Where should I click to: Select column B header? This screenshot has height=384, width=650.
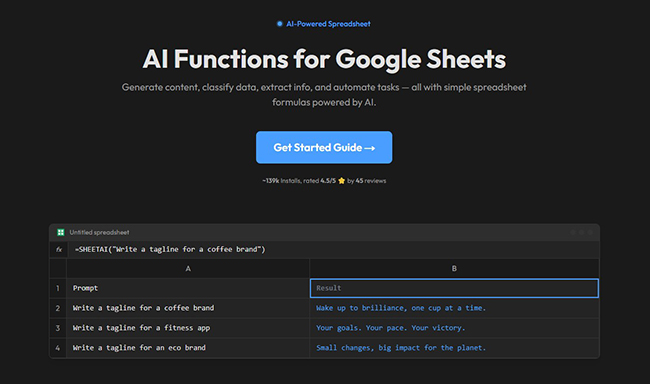point(454,268)
